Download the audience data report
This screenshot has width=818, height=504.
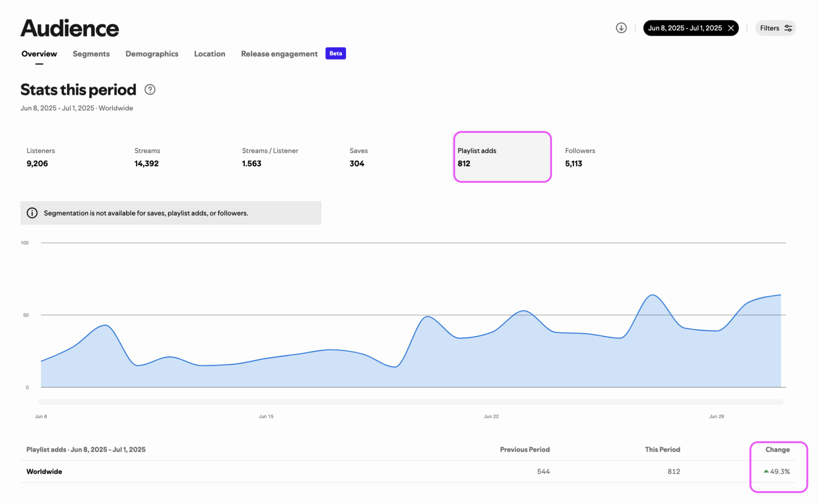pos(621,28)
